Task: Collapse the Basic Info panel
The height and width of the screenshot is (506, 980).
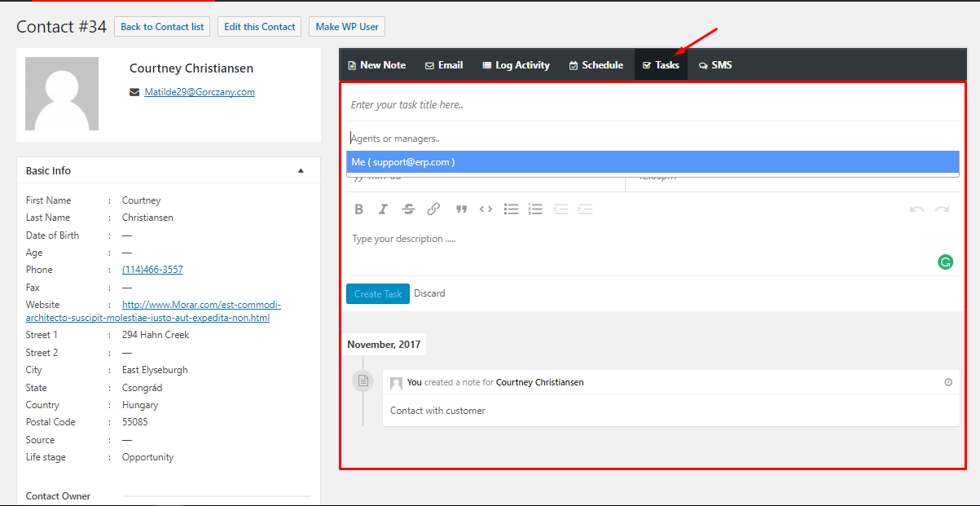Action: [301, 171]
